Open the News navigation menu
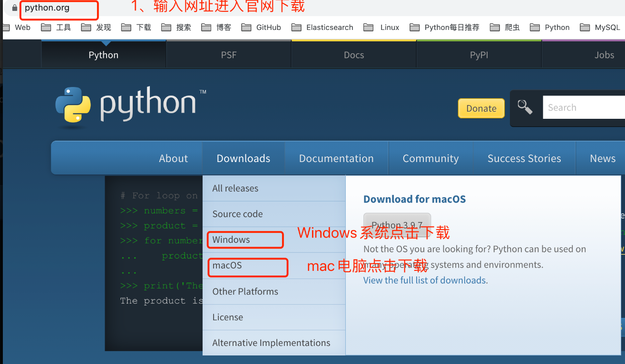 click(601, 158)
